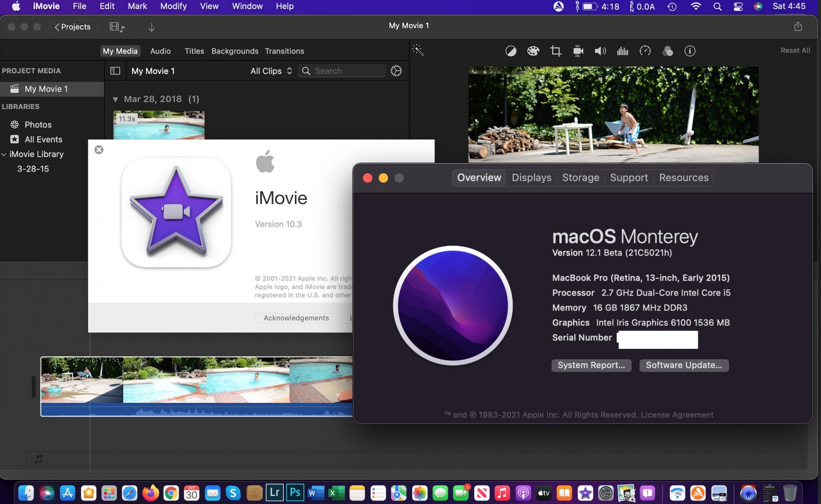Switch to the Storage tab
The height and width of the screenshot is (504, 821).
click(580, 177)
